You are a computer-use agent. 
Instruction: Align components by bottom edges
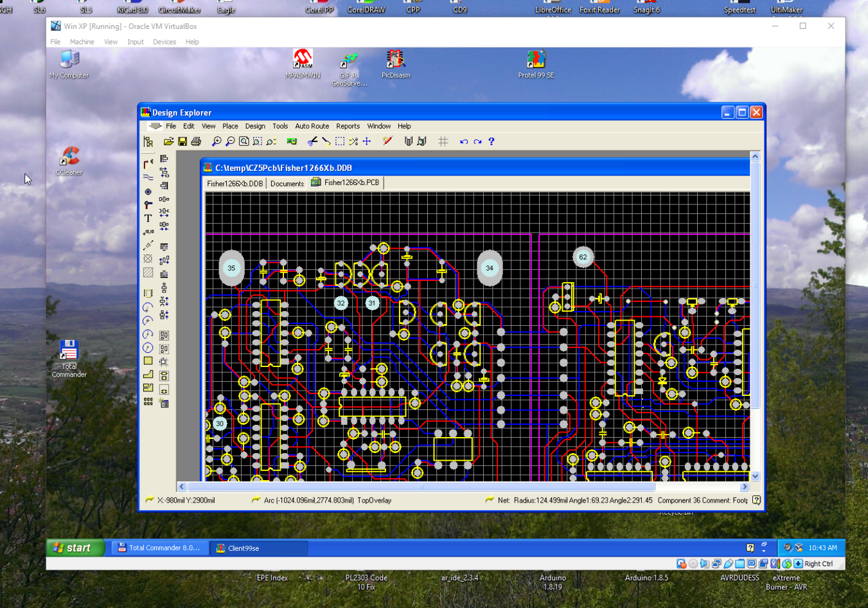pos(164,274)
